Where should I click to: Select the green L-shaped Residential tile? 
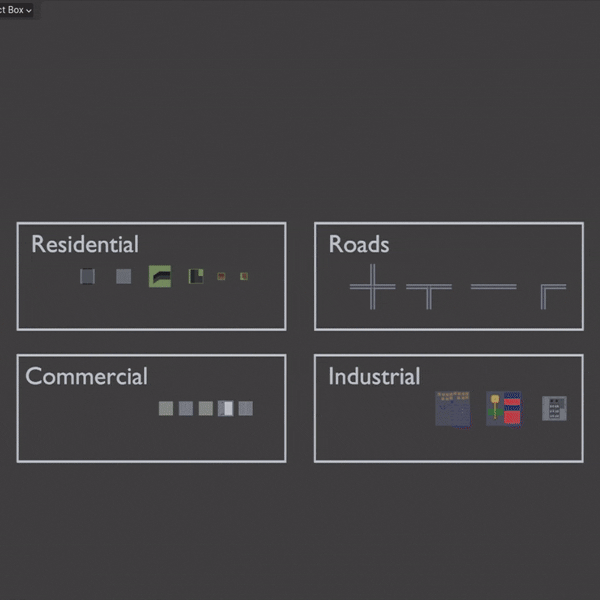click(196, 276)
